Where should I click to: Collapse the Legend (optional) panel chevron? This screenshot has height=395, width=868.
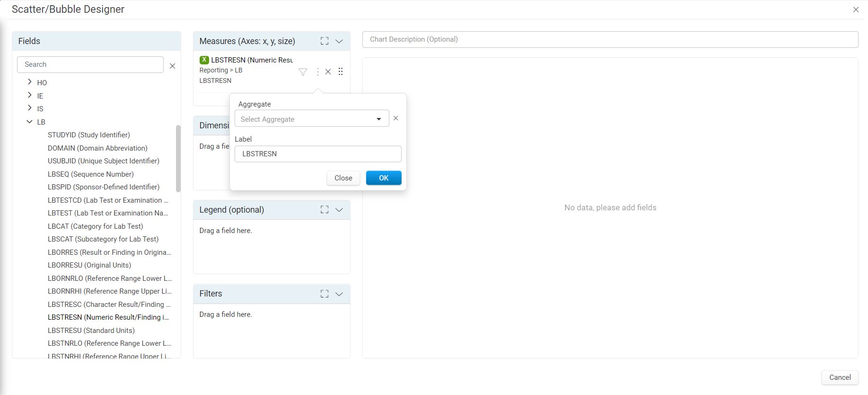pos(339,209)
